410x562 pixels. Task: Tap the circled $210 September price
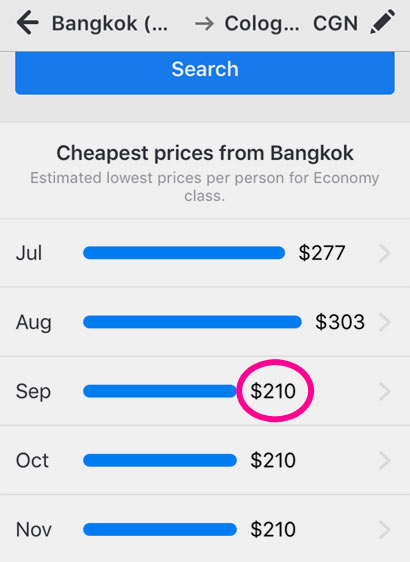(x=273, y=391)
